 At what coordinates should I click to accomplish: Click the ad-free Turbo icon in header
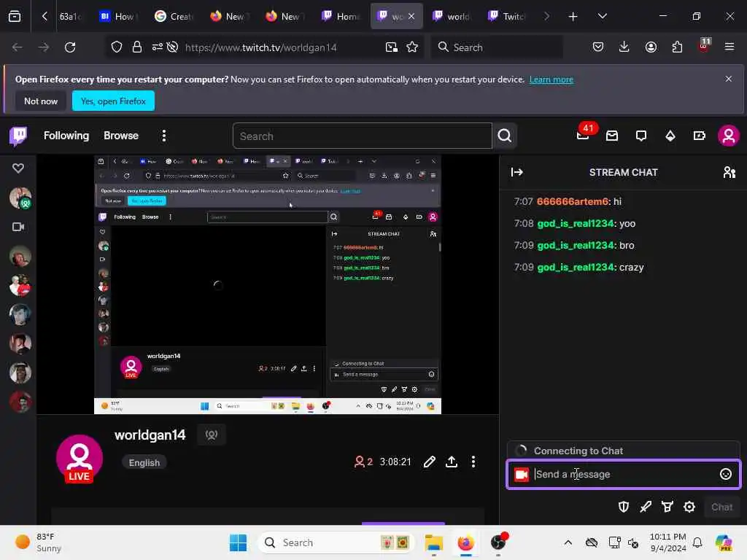699,136
